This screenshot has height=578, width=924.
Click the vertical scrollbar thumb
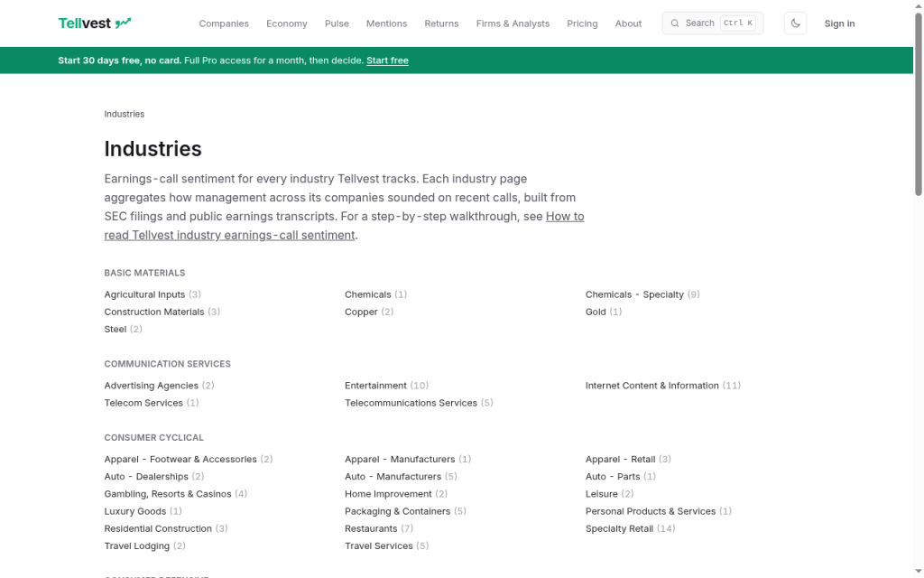[918, 103]
